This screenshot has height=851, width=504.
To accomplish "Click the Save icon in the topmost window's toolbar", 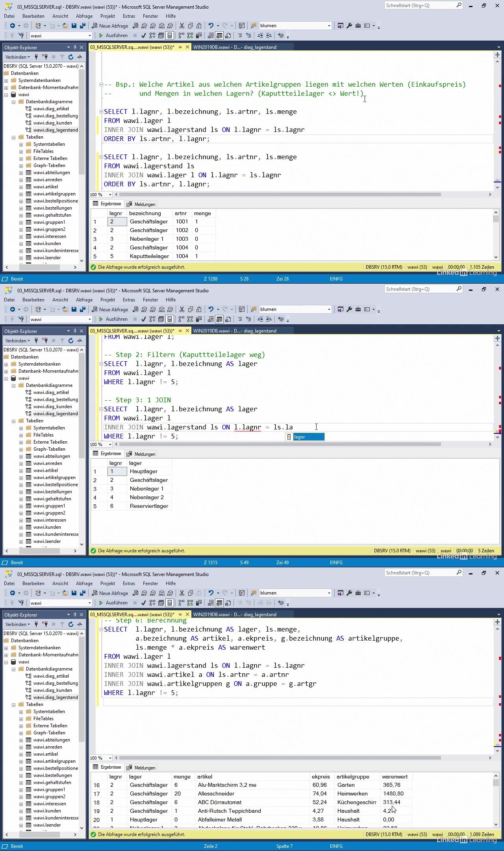I will click(74, 26).
